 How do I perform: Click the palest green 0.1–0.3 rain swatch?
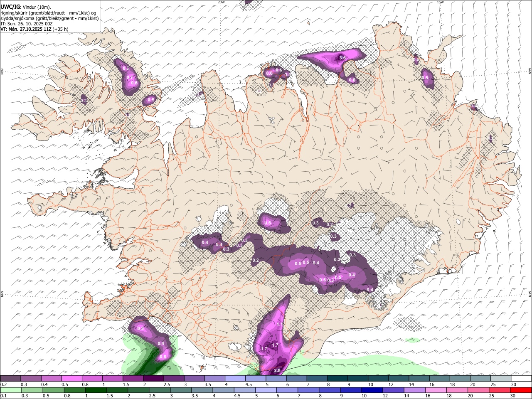coord(11,390)
